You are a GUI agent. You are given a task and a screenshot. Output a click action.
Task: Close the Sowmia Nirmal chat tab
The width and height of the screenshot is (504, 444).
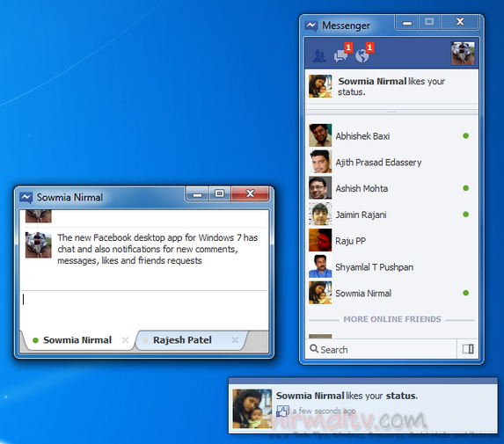126,340
